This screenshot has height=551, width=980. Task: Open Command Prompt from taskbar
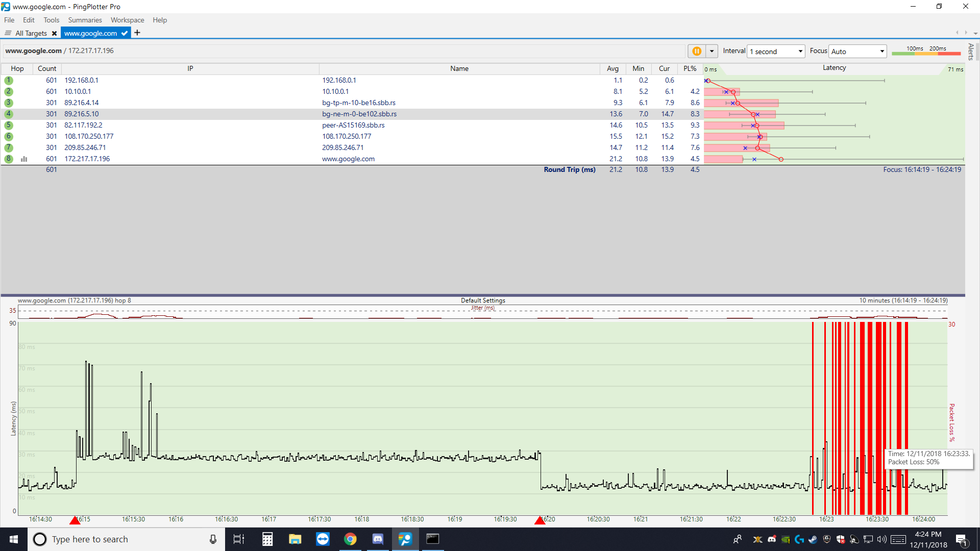[433, 539]
